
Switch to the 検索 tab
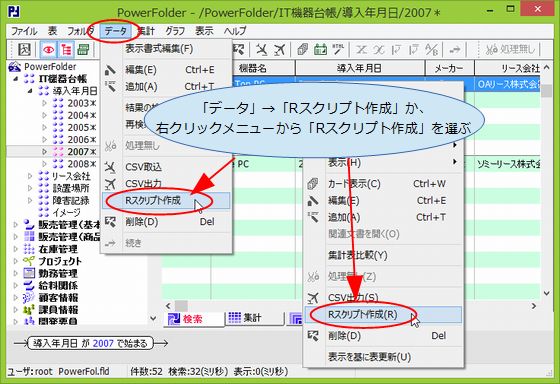pyautogui.click(x=194, y=319)
